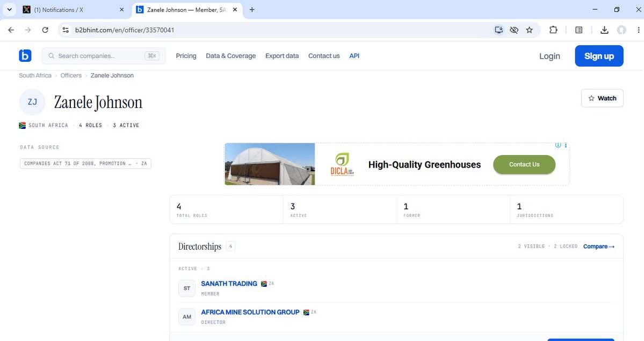The image size is (644, 341).
Task: Click the 4 Total Roles stat
Action: 226,209
